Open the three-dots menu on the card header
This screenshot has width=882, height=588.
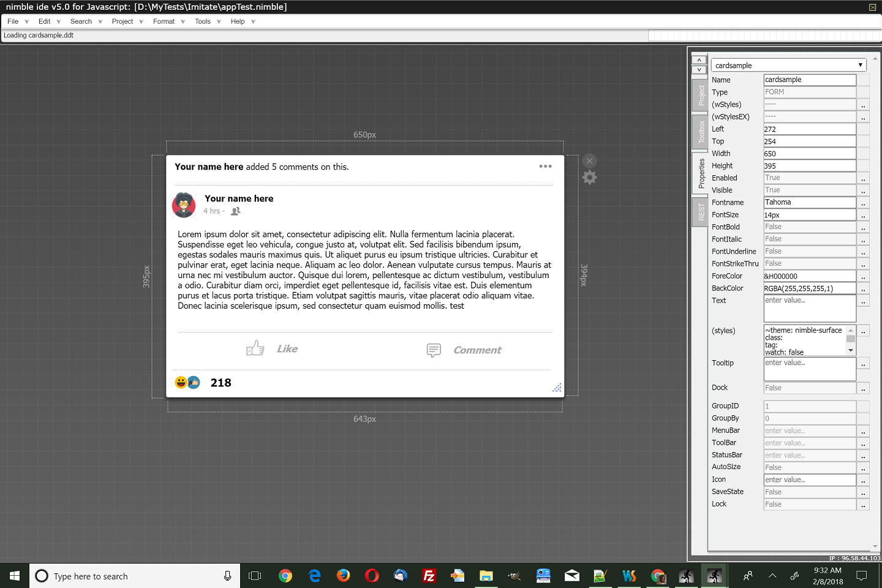pyautogui.click(x=545, y=166)
